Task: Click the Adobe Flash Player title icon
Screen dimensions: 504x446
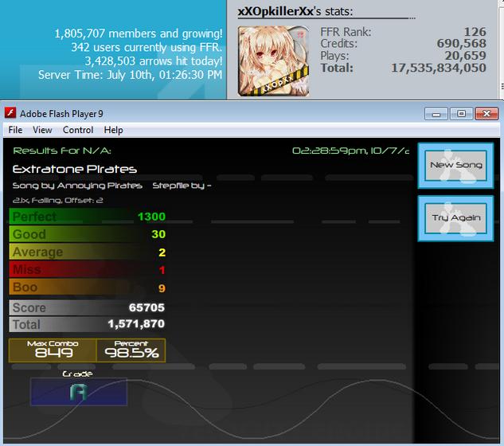Action: pos(10,113)
